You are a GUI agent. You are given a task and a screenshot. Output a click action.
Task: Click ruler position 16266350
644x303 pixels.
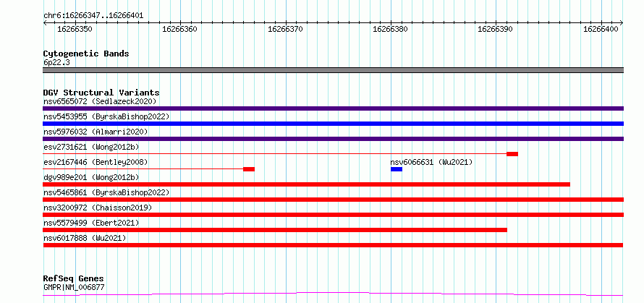75,29
